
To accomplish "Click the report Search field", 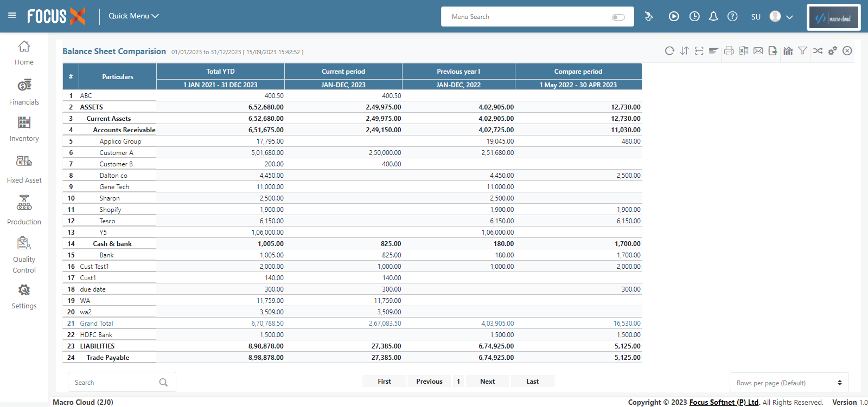I will tap(114, 383).
